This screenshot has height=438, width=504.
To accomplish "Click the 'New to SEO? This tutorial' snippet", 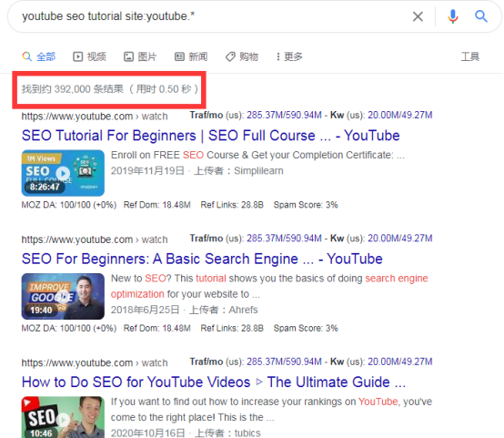I will click(269, 286).
